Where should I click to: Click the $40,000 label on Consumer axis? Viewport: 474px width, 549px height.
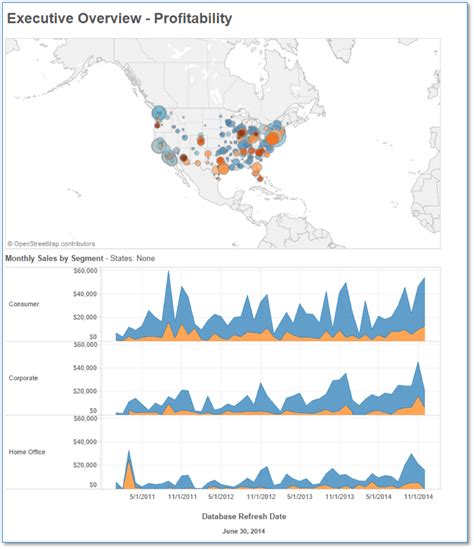click(x=85, y=294)
